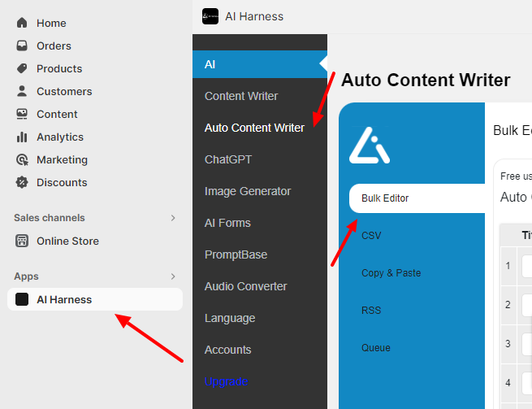The width and height of the screenshot is (532, 409).
Task: Click the Marketing target icon
Action: point(22,159)
